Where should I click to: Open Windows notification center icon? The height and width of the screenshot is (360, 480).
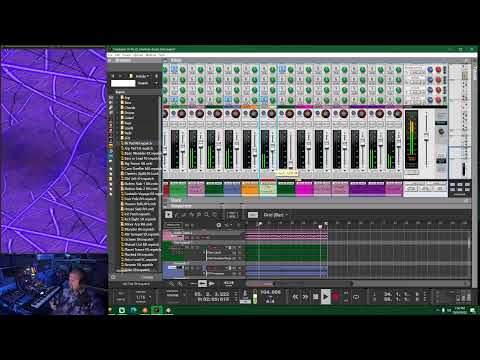472,310
